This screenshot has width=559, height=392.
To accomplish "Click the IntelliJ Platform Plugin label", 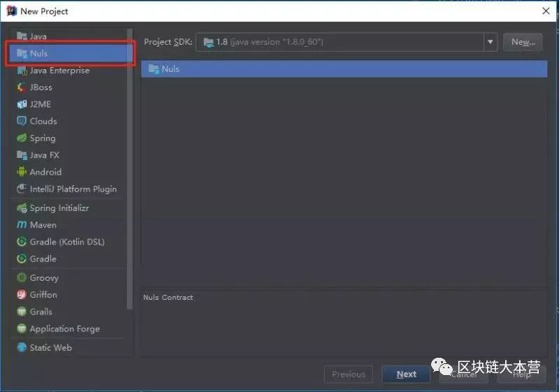I will (73, 189).
